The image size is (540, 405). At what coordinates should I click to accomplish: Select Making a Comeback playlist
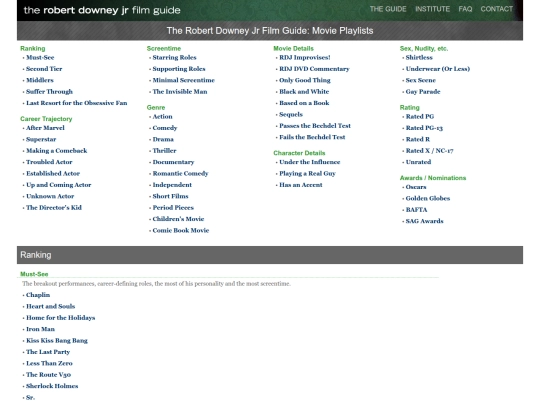57,150
